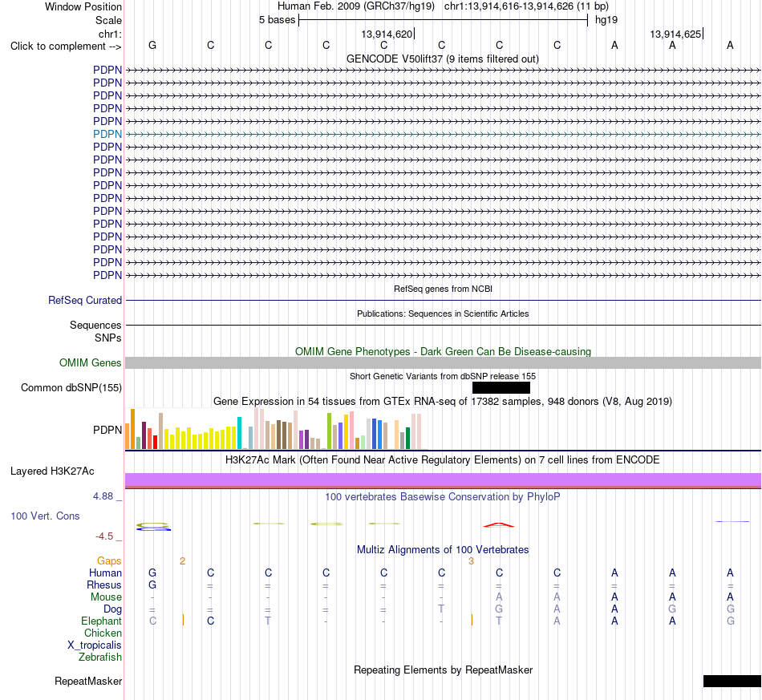Click the purple H3K27Ac signal band

point(443,480)
